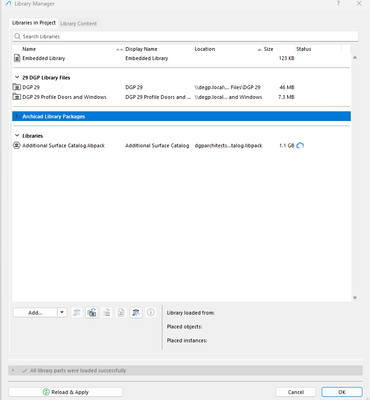Image resolution: width=370 pixels, height=400 pixels.
Task: Click the Cancel button
Action: tap(296, 392)
